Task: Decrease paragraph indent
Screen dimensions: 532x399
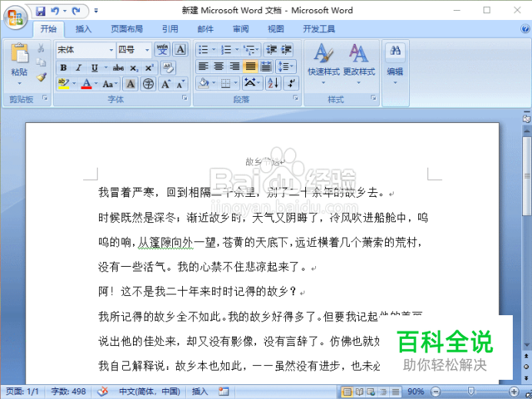Action: (x=271, y=49)
